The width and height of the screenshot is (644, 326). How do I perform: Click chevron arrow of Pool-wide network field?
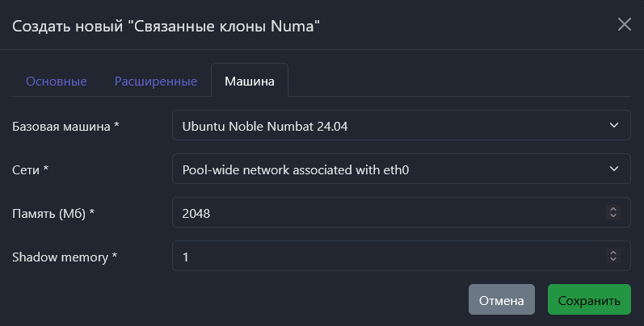pyautogui.click(x=613, y=169)
